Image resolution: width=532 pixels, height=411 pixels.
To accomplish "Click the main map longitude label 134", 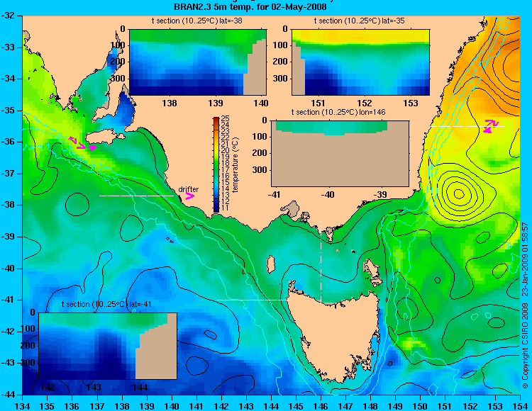I will pos(23,406).
